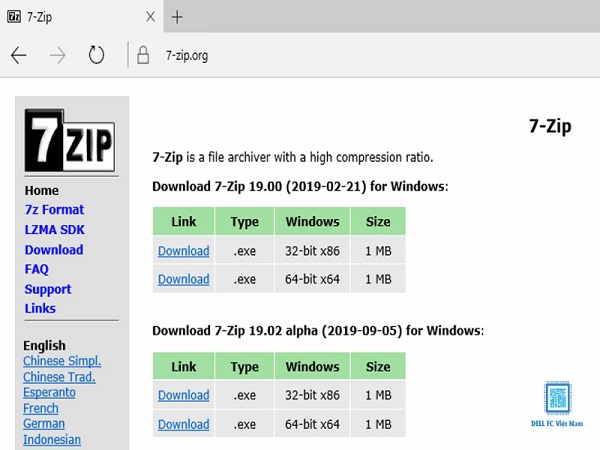The image size is (600, 450).
Task: Open the Links sidebar link
Action: coord(40,308)
